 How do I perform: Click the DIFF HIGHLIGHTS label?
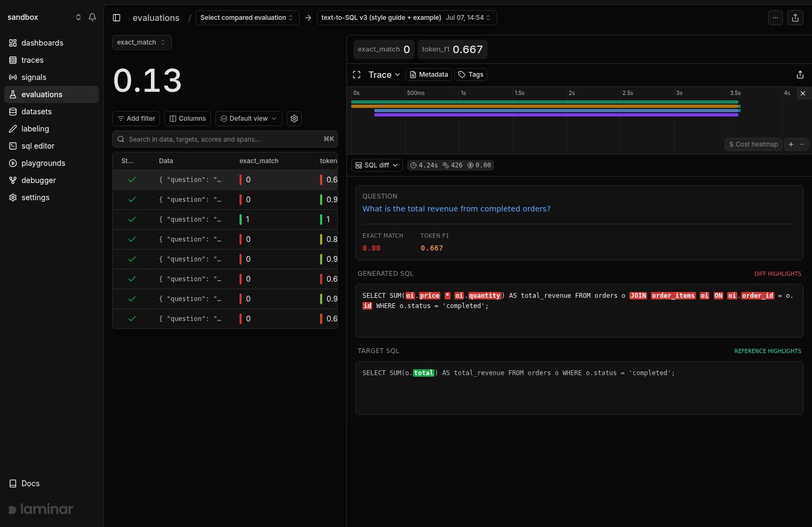(778, 274)
